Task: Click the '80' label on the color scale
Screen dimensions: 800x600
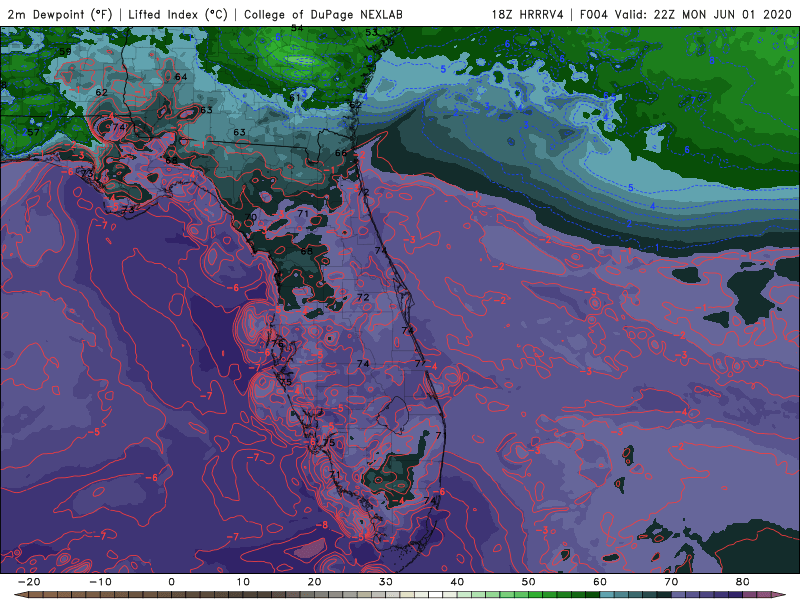Action: pyautogui.click(x=743, y=582)
